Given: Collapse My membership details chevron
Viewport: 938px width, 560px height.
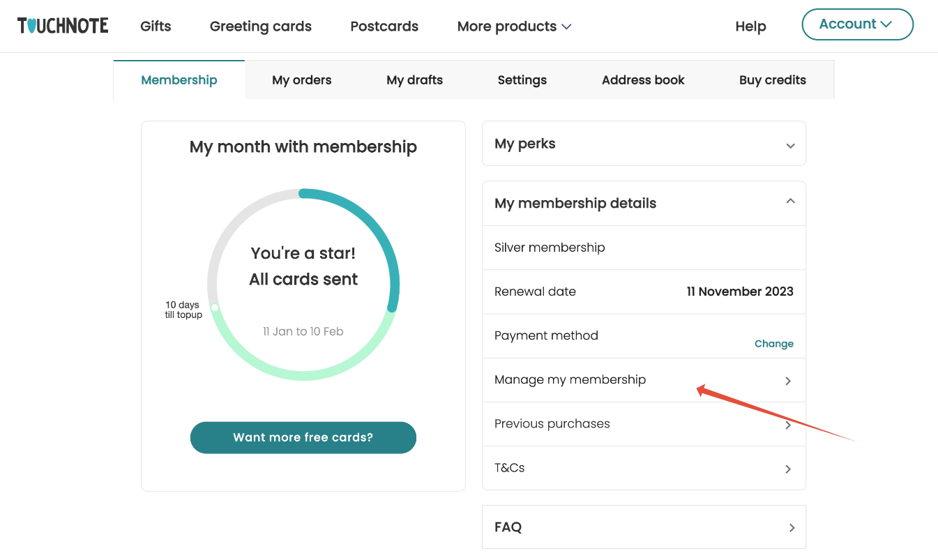Looking at the screenshot, I should point(790,202).
